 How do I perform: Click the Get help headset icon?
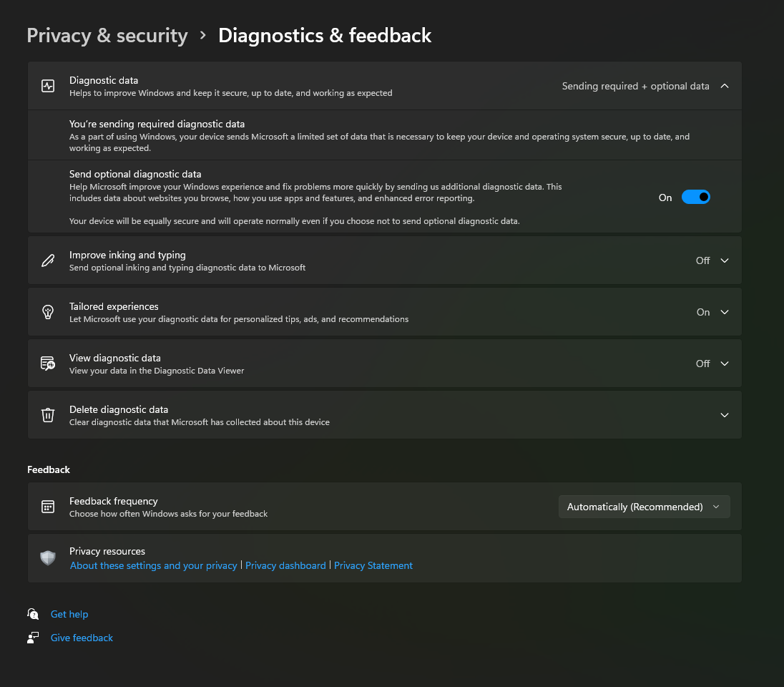(33, 614)
